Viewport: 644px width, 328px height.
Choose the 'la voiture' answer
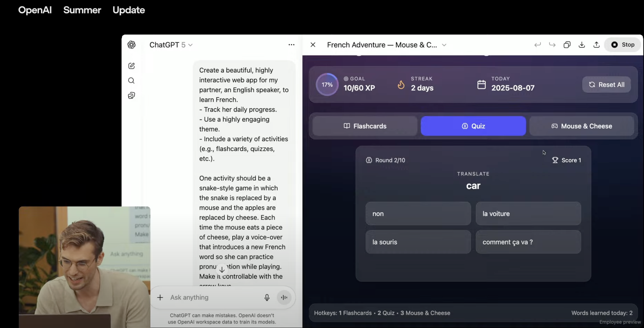point(528,214)
